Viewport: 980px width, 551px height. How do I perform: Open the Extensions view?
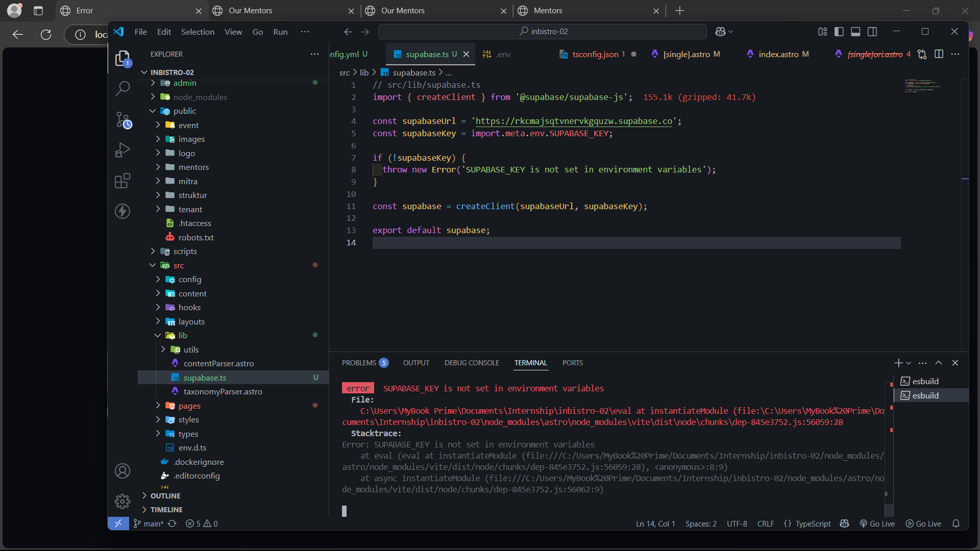coord(122,181)
